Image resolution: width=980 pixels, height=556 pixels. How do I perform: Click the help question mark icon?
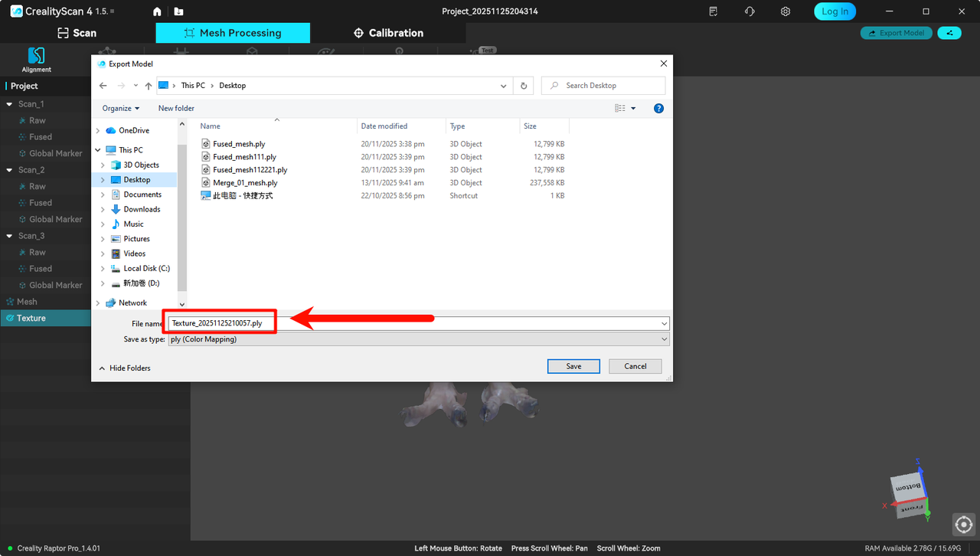(x=658, y=109)
